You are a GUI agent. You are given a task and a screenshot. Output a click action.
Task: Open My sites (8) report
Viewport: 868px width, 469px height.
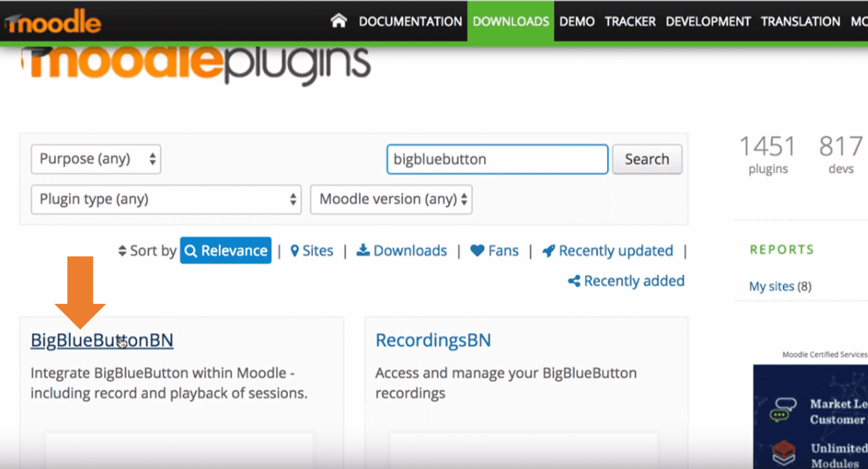[x=780, y=286]
